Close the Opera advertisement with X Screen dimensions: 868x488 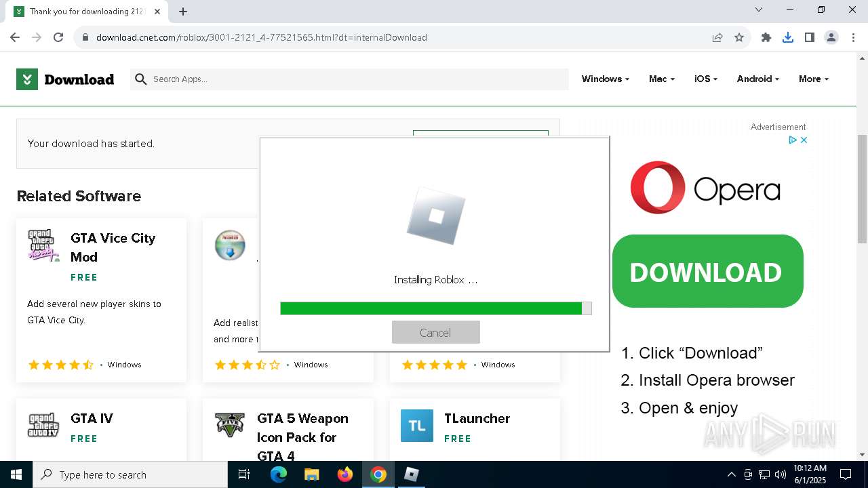coord(804,140)
